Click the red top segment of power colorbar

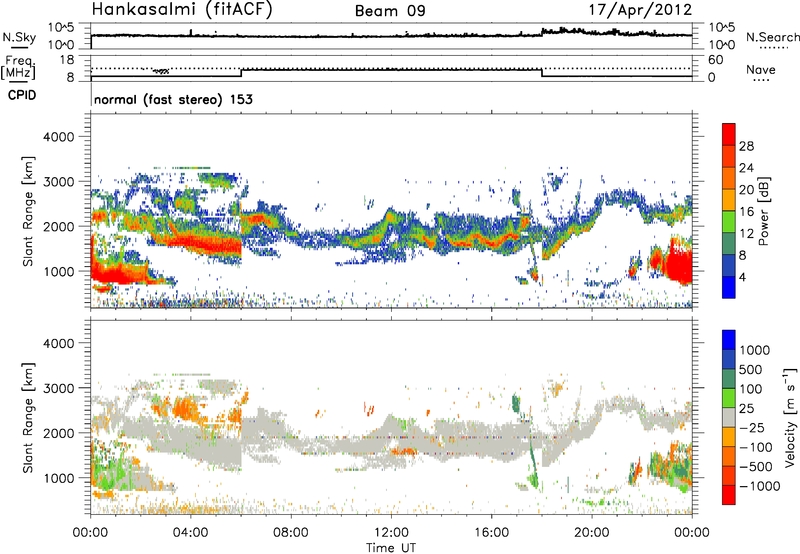click(729, 134)
